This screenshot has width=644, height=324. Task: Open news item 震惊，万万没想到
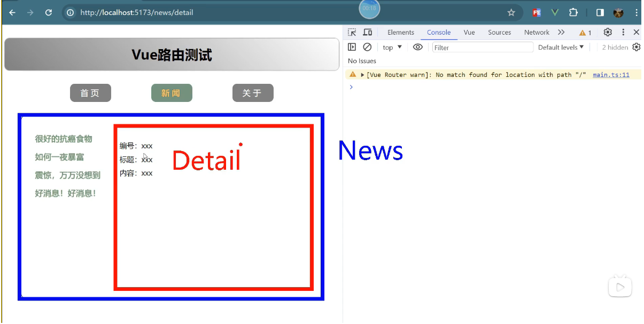(x=67, y=175)
